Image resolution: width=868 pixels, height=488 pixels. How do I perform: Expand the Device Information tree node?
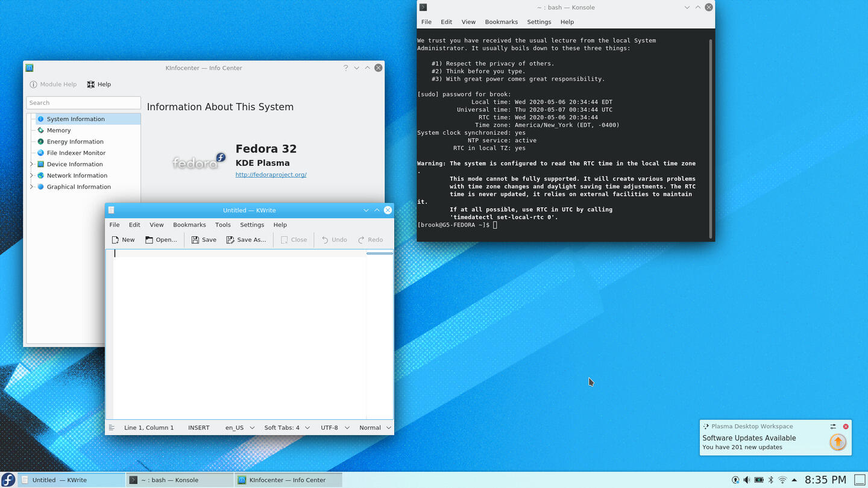pyautogui.click(x=31, y=164)
